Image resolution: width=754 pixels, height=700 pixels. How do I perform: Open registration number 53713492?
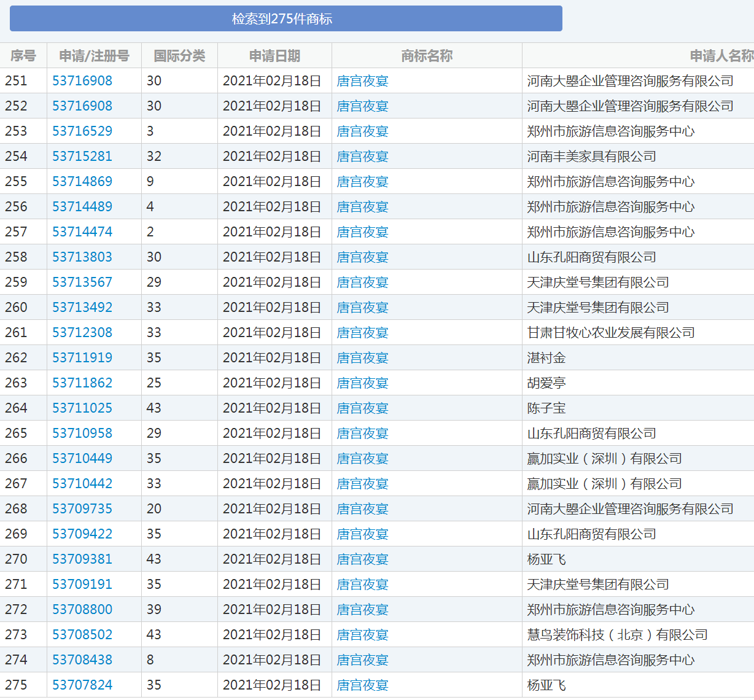(82, 307)
